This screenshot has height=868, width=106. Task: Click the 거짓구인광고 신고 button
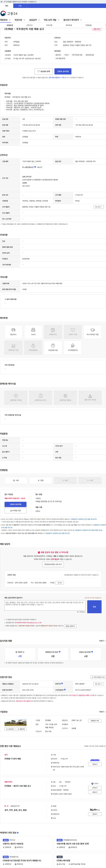click(x=98, y=677)
